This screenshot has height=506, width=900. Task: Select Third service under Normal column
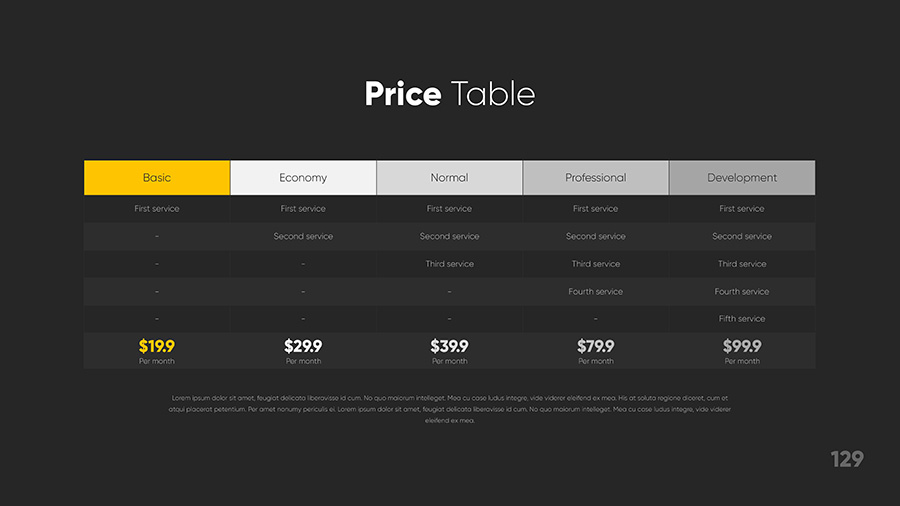pos(449,264)
